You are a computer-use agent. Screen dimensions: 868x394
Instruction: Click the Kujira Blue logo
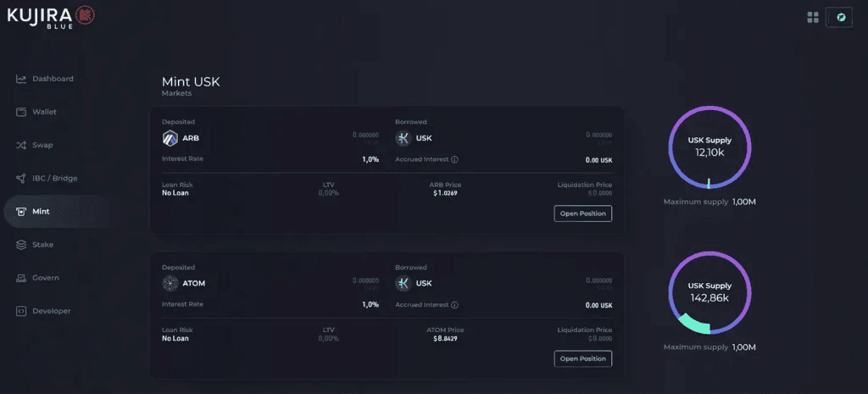[x=51, y=17]
